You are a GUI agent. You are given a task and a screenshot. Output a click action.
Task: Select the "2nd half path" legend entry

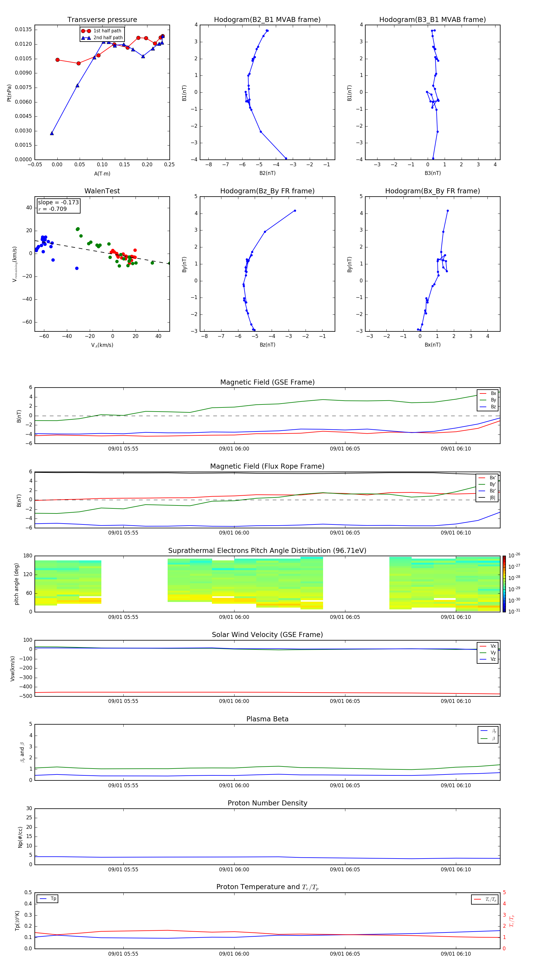coord(102,38)
